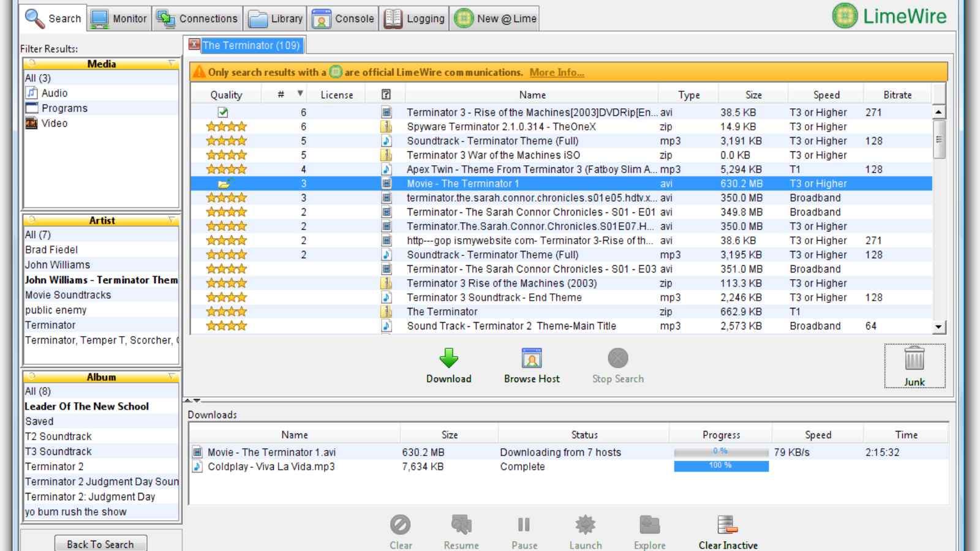The image size is (980, 551).
Task: Collapse the Media filter panel arrow
Action: coord(172,64)
